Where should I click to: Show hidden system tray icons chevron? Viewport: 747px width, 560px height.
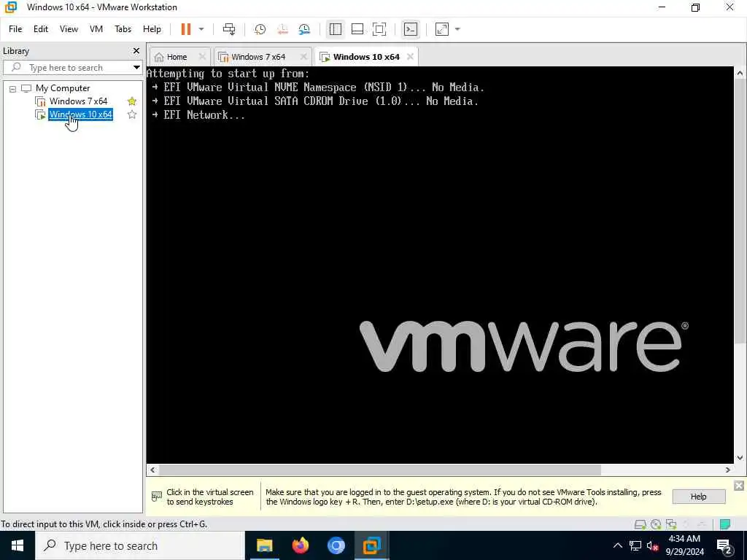tap(617, 545)
